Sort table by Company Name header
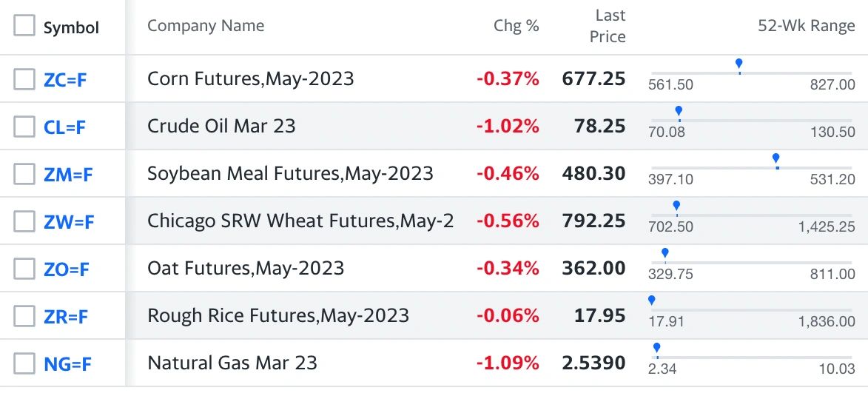Image resolution: width=868 pixels, height=396 pixels. tap(206, 25)
